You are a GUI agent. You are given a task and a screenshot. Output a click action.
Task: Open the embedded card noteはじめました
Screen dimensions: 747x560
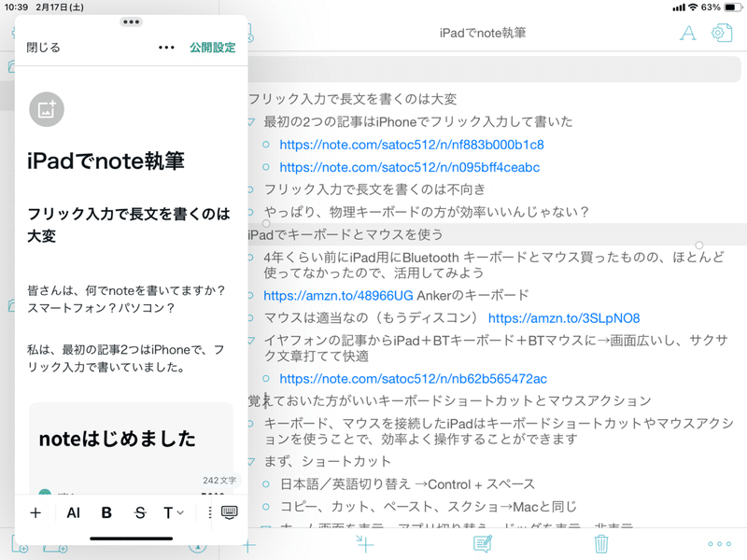[131, 448]
